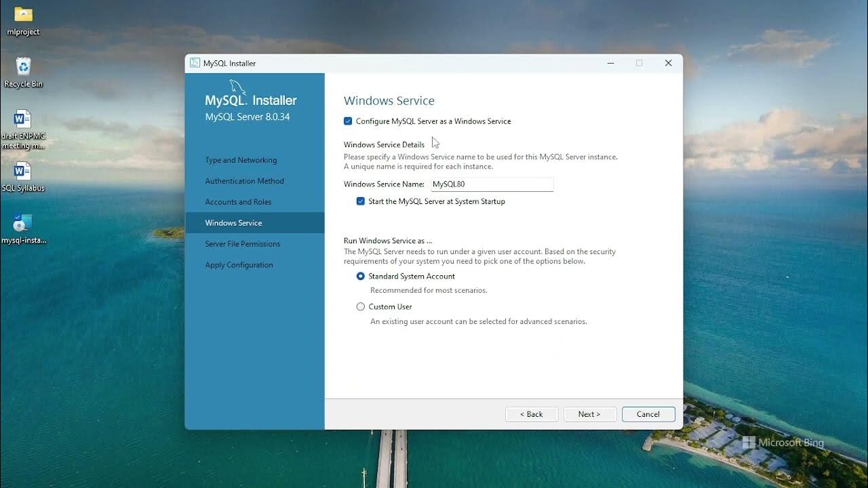Screen dimensions: 868x488
Task: Click the Windows Service page heading
Action: coord(389,101)
